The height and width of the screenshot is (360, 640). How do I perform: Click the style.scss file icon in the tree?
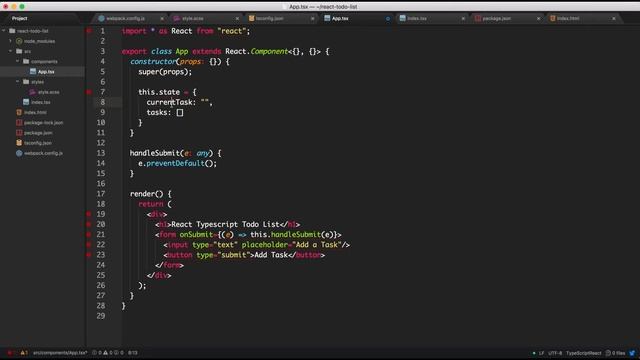click(33, 92)
